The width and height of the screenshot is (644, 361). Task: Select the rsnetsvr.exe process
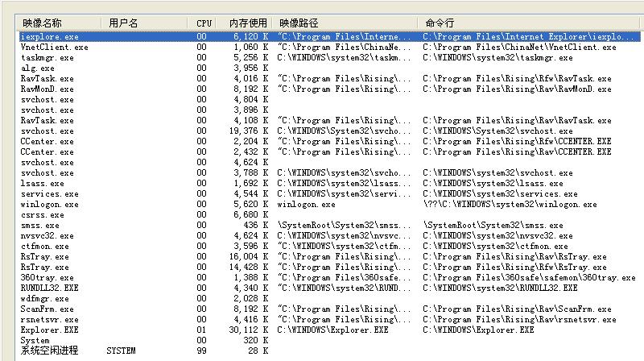tap(50, 320)
